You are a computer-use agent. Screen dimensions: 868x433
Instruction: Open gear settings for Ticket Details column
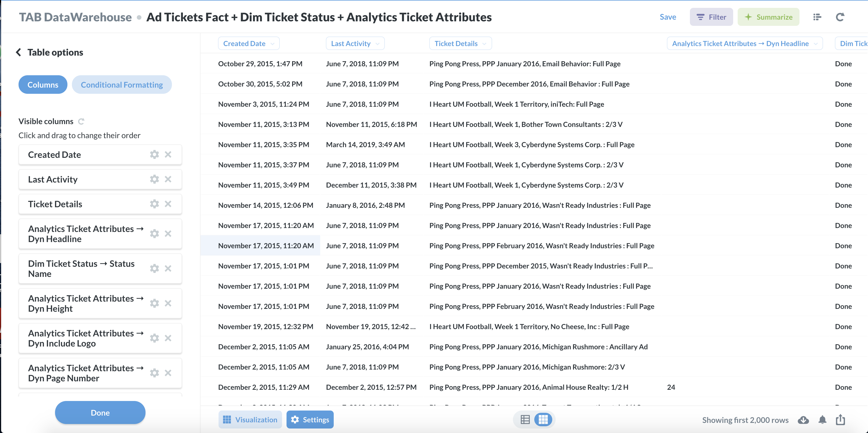pos(154,204)
